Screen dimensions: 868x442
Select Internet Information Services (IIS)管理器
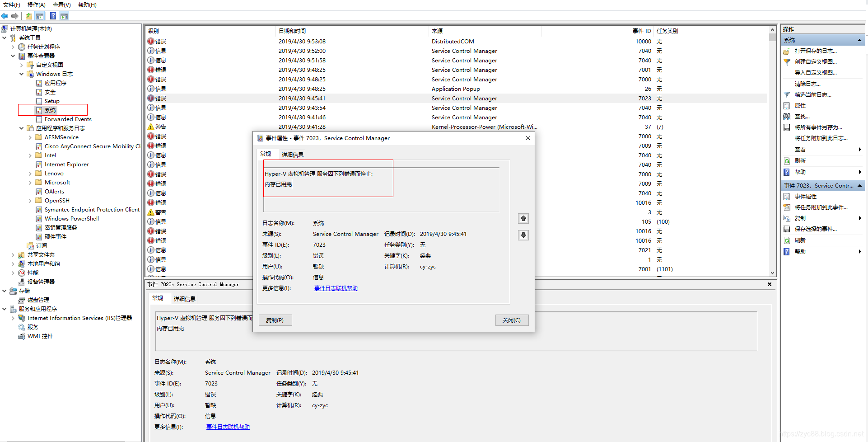click(x=79, y=318)
